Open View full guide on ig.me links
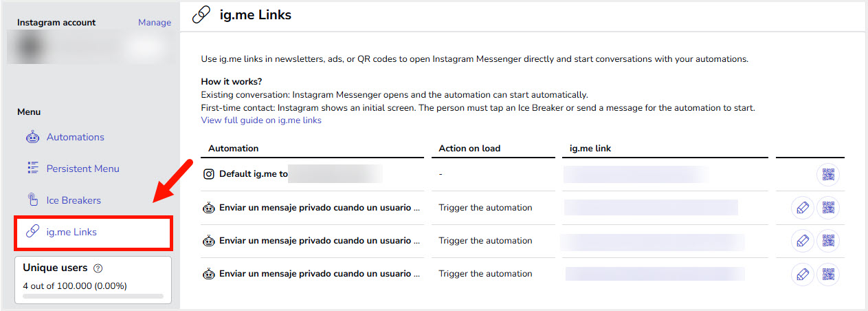 point(261,120)
